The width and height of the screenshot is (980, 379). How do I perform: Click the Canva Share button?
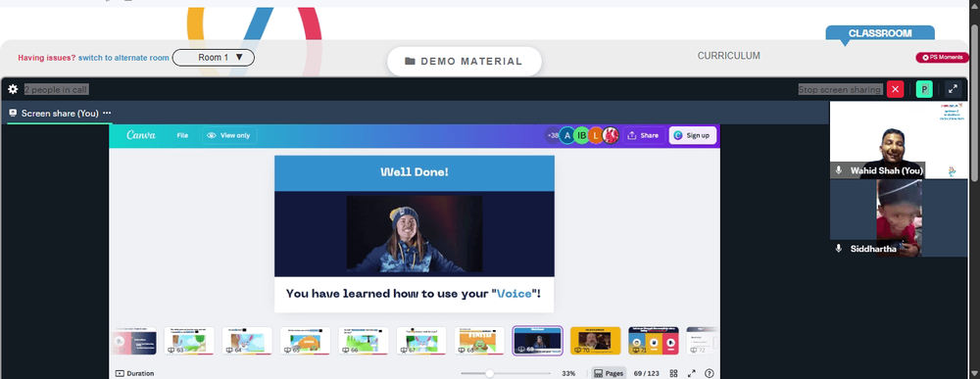pos(644,135)
